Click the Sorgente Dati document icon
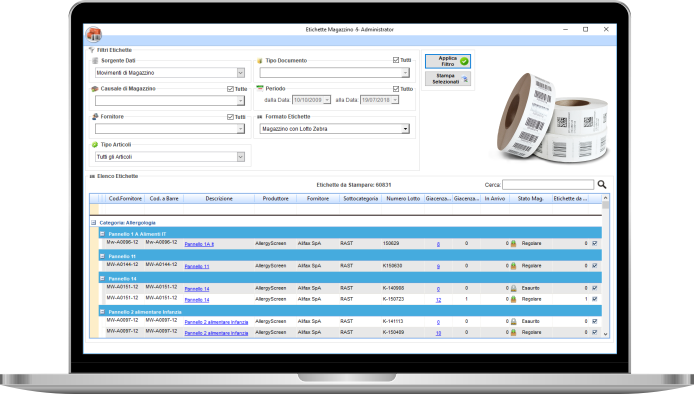This screenshot has width=694, height=394. [x=95, y=61]
